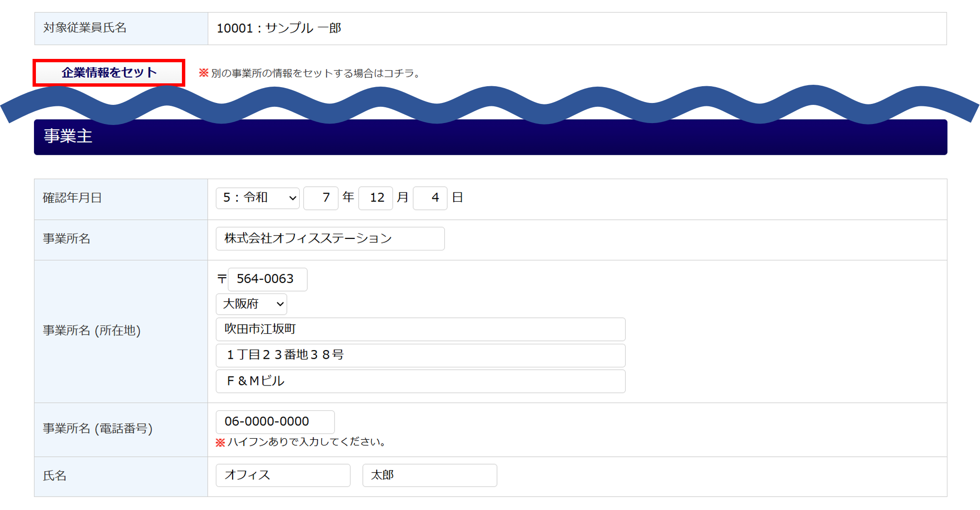Click the 事業所名 (所在地) row label
This screenshot has height=510, width=980.
(x=92, y=331)
